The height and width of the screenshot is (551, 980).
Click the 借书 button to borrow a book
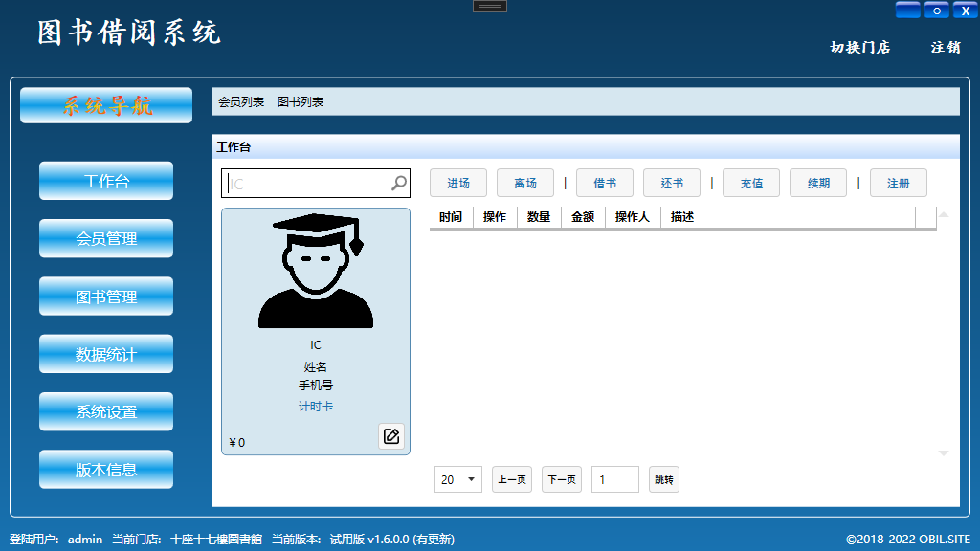point(606,182)
